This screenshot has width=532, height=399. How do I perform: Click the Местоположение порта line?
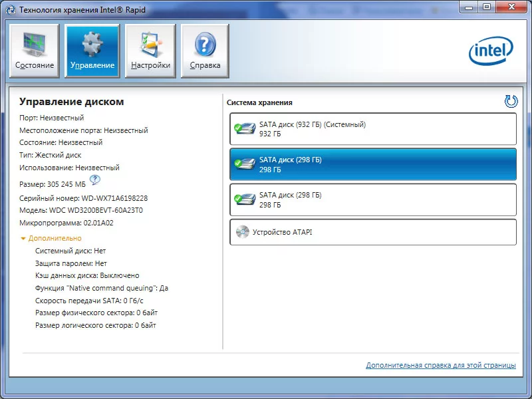(x=84, y=130)
